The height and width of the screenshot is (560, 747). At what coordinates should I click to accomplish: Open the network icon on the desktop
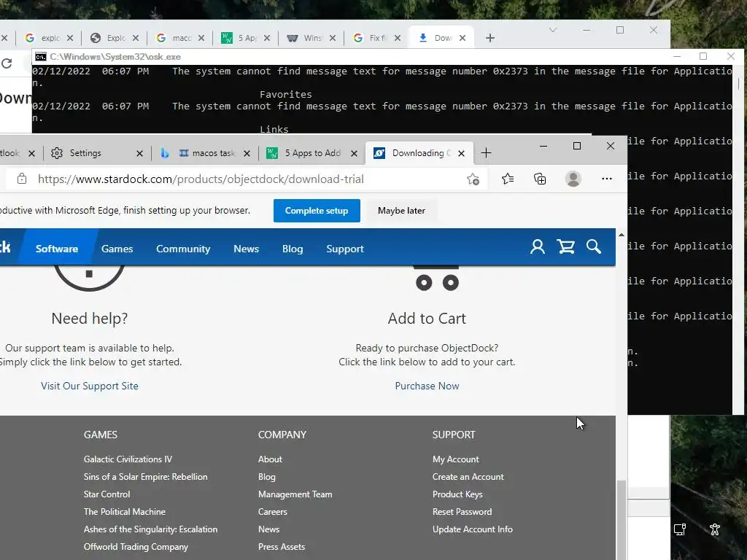pyautogui.click(x=679, y=529)
